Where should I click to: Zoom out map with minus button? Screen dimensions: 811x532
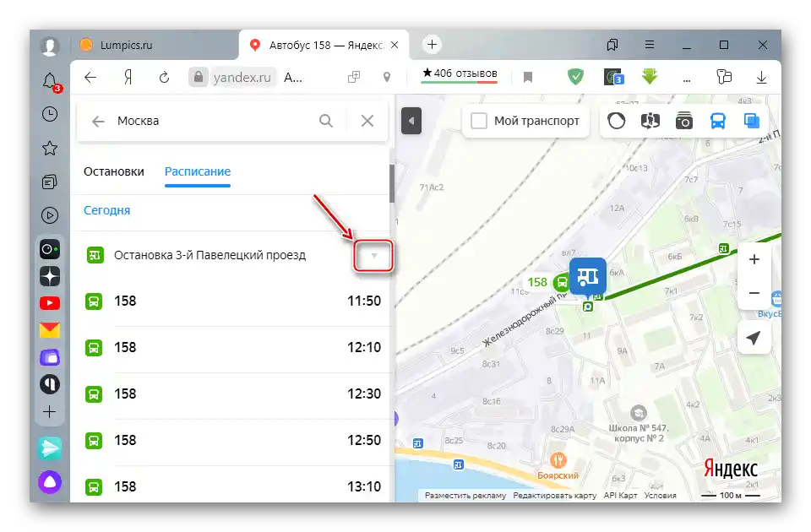click(754, 293)
